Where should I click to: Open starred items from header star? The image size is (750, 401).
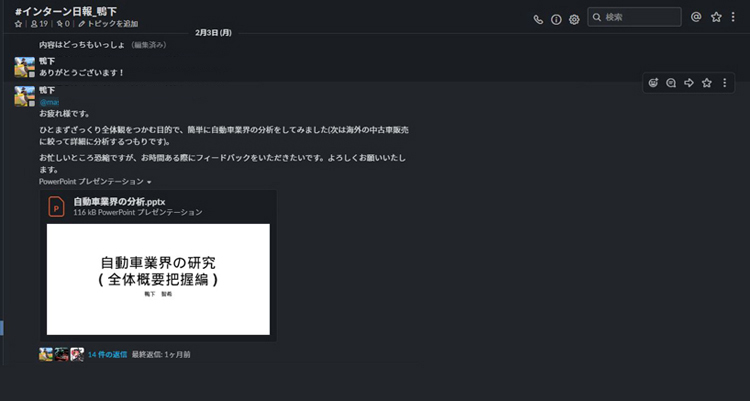tap(716, 17)
